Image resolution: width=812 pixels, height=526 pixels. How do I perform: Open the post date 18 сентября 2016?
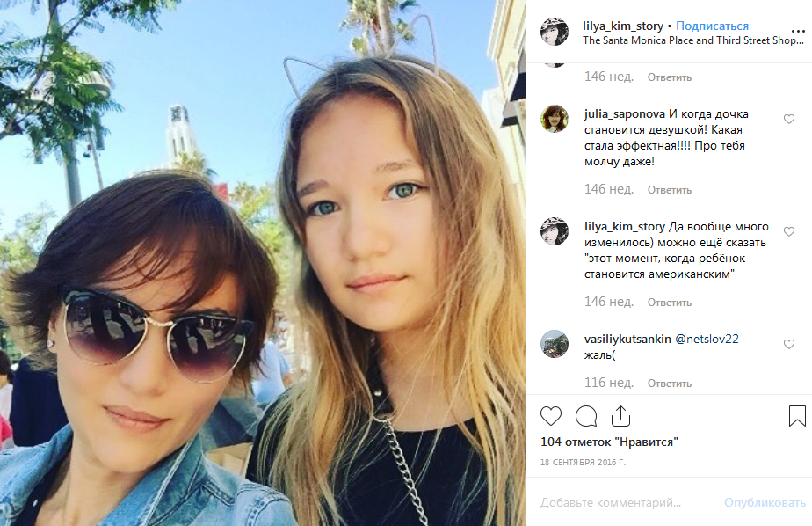pyautogui.click(x=584, y=463)
